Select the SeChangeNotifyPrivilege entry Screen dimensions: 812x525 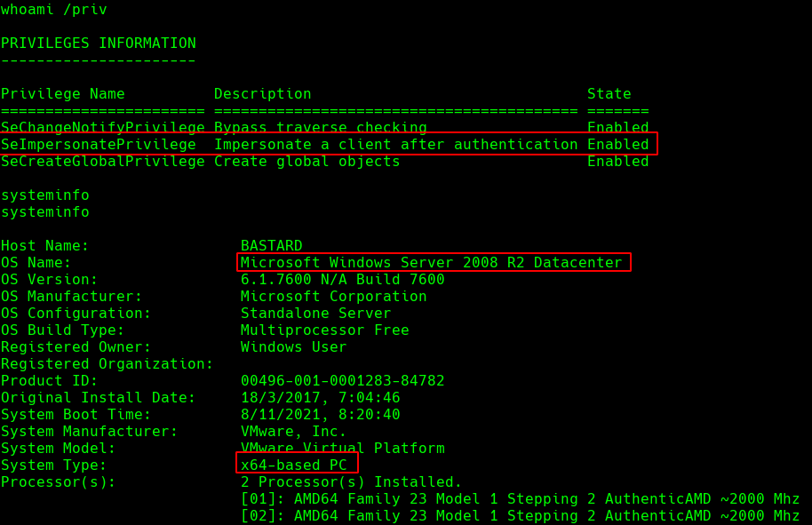point(102,128)
